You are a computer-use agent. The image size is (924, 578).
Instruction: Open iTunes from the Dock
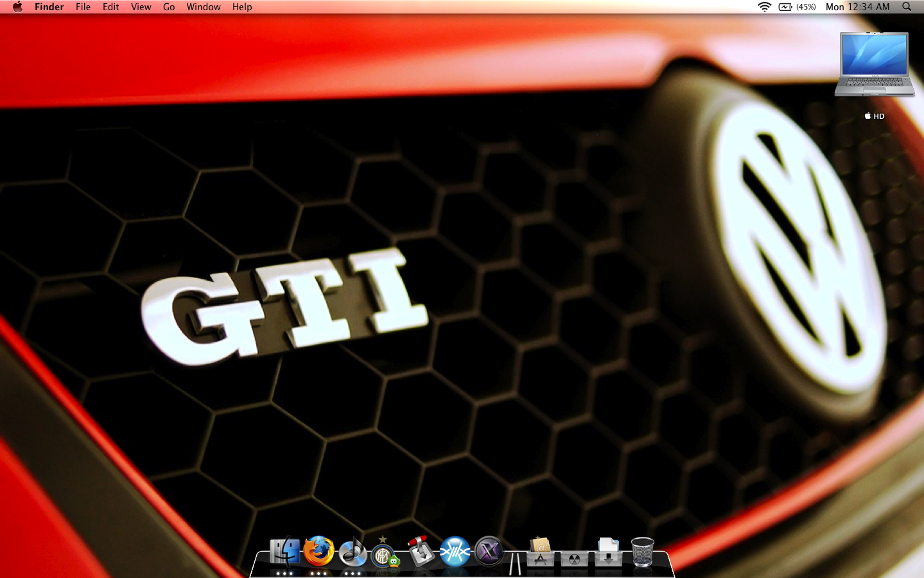353,552
